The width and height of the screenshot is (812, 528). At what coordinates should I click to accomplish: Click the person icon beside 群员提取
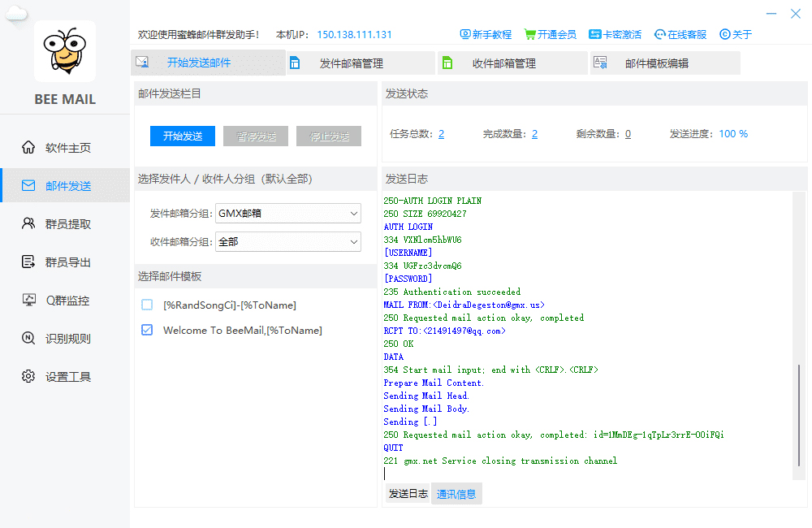pyautogui.click(x=28, y=223)
